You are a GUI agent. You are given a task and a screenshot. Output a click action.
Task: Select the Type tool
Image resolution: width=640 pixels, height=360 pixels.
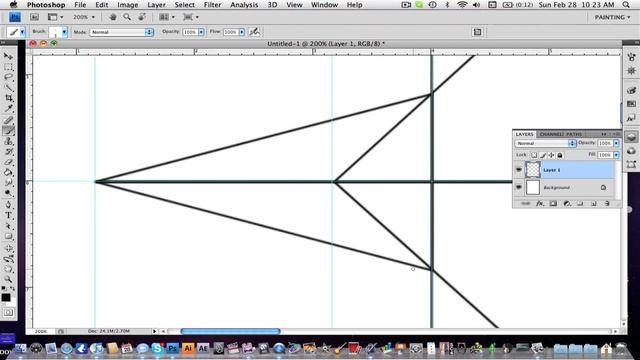click(x=8, y=215)
